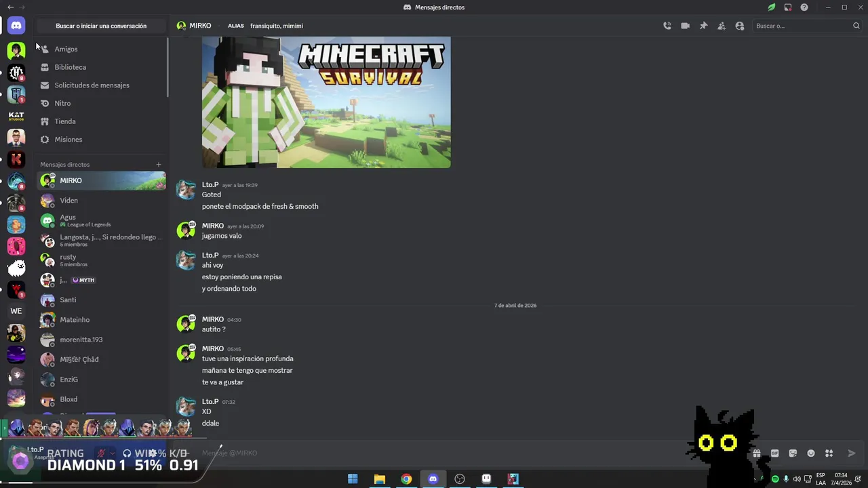Open the Santi direct message

tap(101, 300)
